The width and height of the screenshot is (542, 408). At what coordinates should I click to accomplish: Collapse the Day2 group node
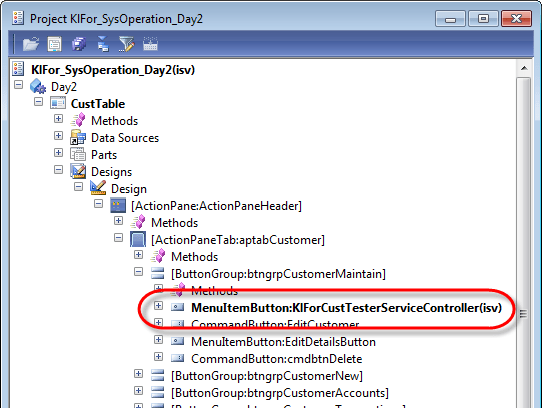pos(18,84)
